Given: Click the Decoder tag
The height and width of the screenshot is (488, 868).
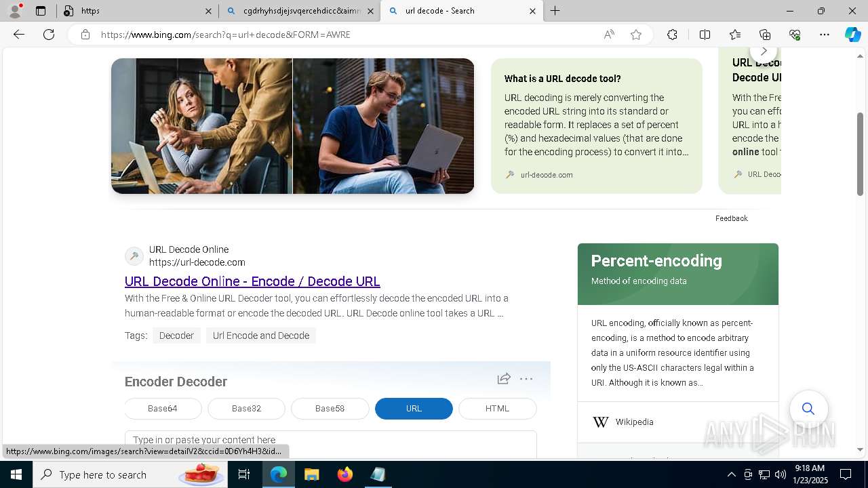Looking at the screenshot, I should click(x=176, y=335).
